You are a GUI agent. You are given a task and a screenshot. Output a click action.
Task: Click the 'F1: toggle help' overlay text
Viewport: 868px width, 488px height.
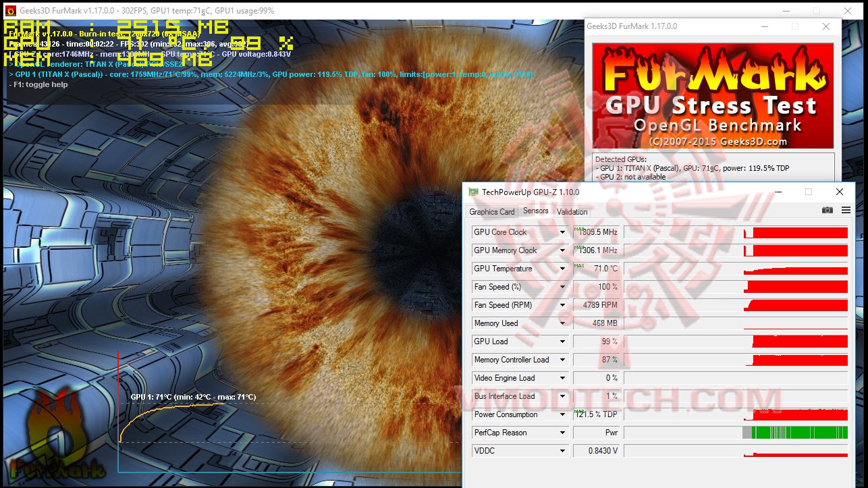point(38,85)
